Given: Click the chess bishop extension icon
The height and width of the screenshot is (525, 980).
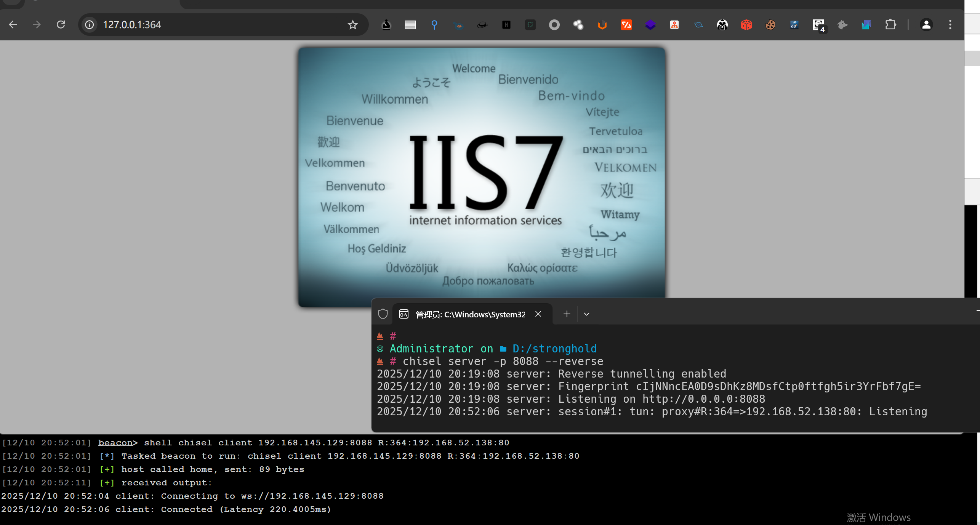Looking at the screenshot, I should 386,25.
